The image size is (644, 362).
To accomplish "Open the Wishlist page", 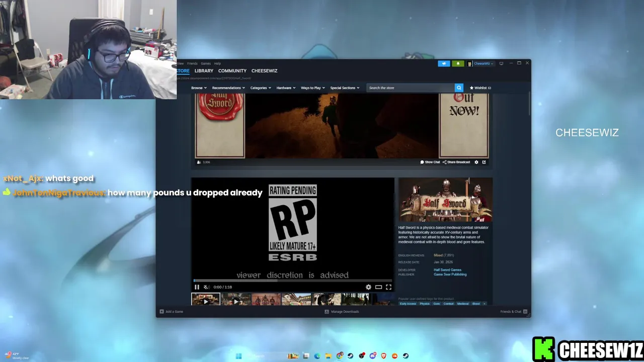I will 480,87.
